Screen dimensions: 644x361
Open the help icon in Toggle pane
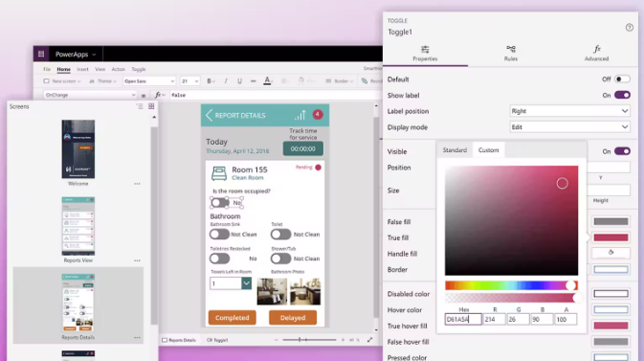(x=630, y=28)
